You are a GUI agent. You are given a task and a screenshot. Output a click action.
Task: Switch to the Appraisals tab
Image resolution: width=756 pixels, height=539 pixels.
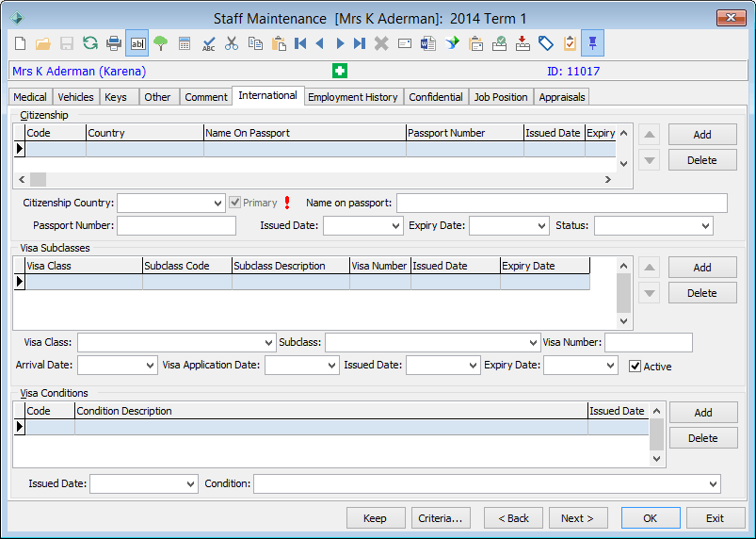point(562,97)
